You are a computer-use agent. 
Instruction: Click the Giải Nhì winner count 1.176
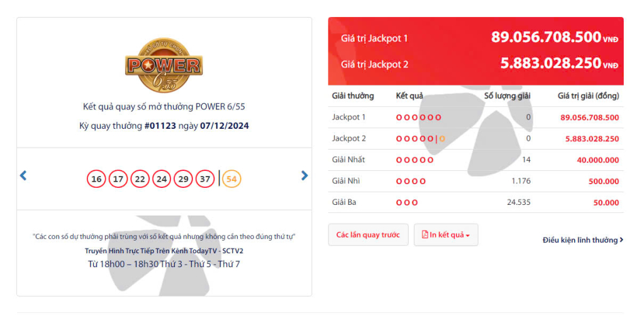coord(521,181)
